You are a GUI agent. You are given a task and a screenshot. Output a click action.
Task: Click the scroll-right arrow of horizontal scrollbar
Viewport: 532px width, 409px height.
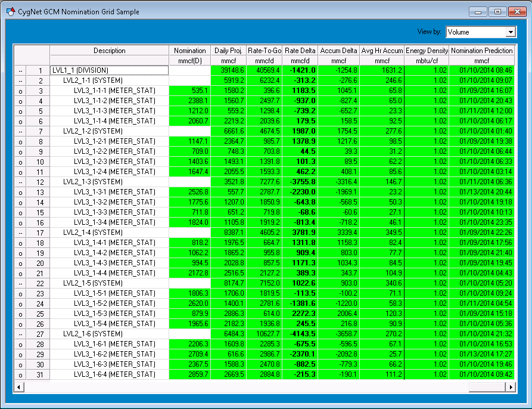(x=511, y=387)
